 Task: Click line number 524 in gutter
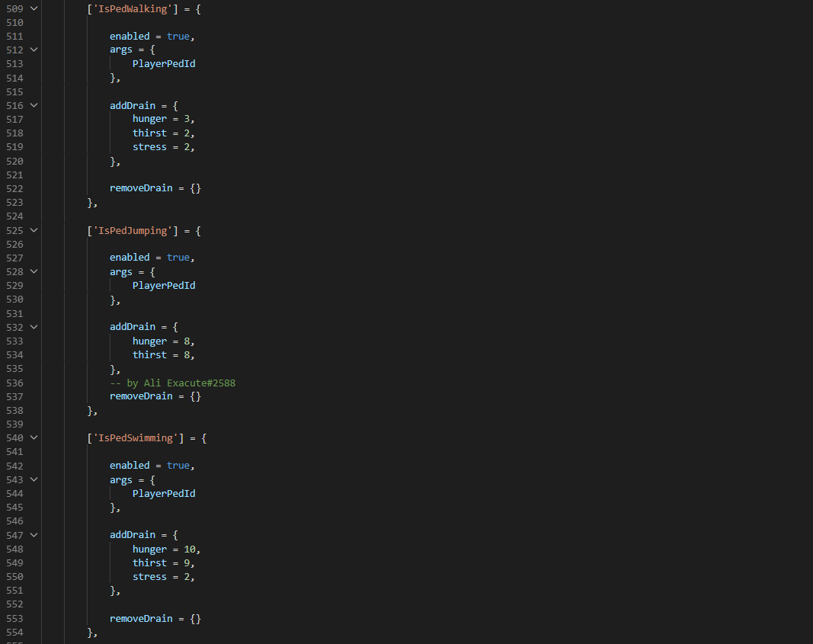(x=14, y=216)
